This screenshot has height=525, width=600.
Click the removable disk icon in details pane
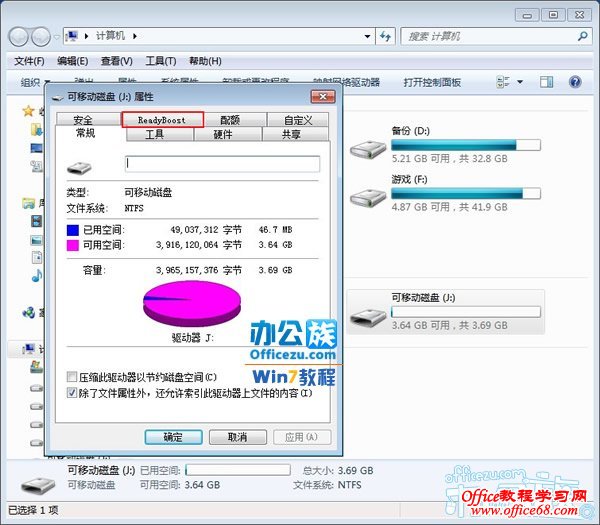[38, 484]
